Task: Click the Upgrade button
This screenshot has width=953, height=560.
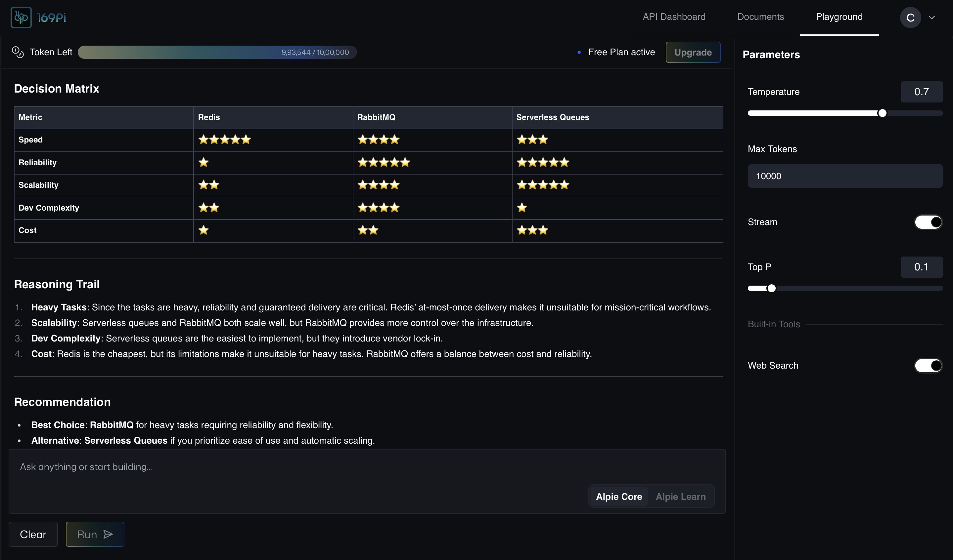Action: point(693,52)
